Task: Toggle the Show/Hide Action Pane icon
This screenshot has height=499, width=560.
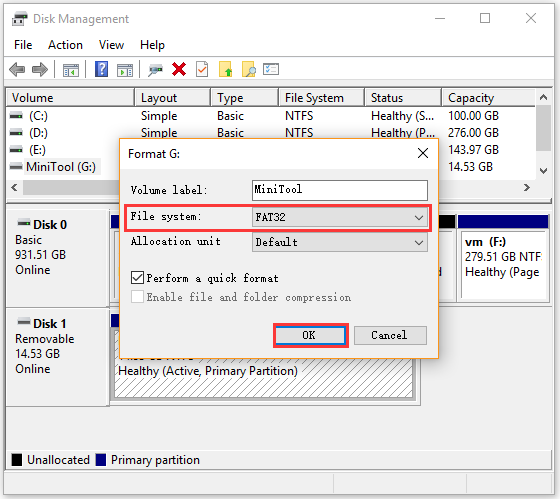Action: pos(125,70)
